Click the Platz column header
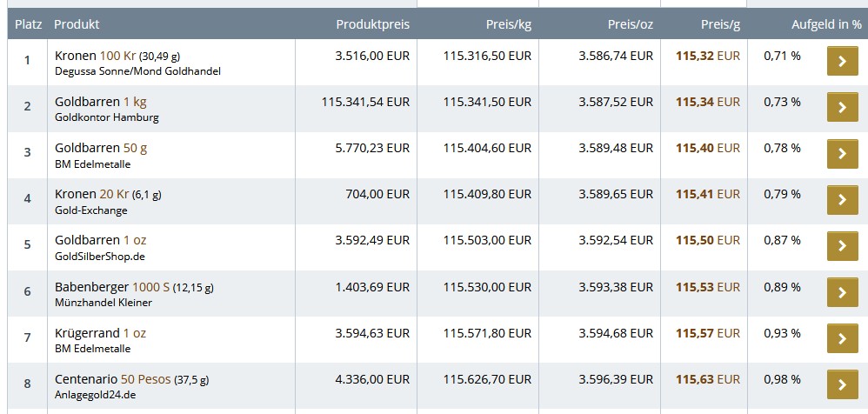The height and width of the screenshot is (414, 868). pyautogui.click(x=28, y=24)
